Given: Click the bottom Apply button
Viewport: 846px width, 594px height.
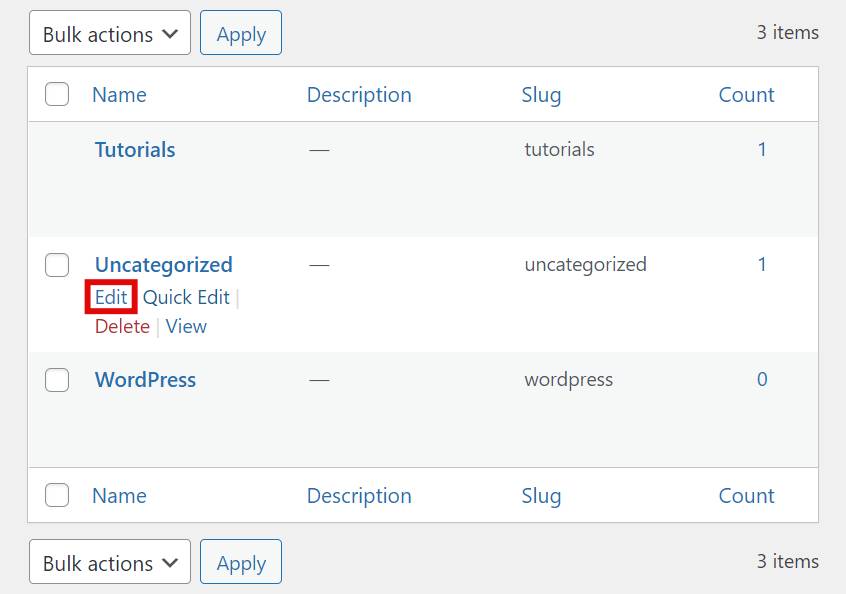Looking at the screenshot, I should [x=241, y=562].
